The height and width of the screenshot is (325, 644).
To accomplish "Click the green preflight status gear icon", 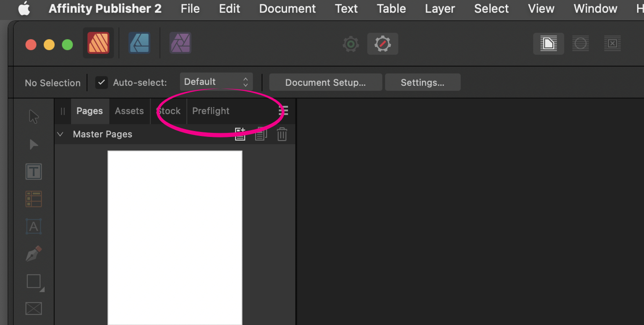I will click(x=350, y=44).
